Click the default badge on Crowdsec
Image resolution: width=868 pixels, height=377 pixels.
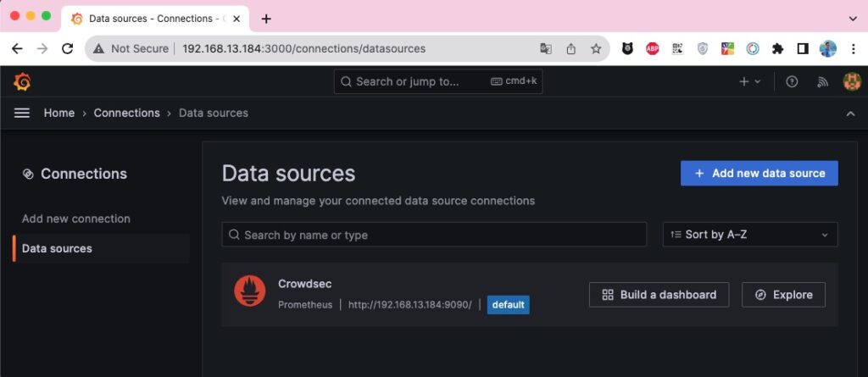click(x=509, y=305)
